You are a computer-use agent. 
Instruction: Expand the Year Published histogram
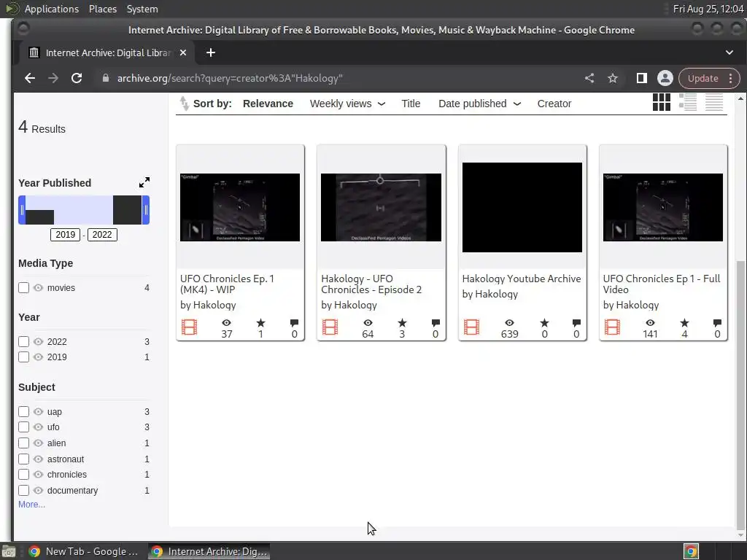(144, 182)
